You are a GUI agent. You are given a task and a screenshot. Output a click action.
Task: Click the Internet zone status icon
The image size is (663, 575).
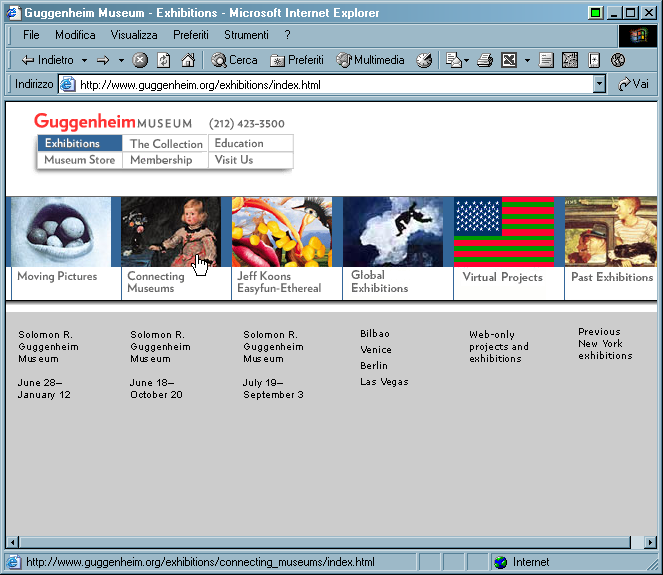[500, 562]
